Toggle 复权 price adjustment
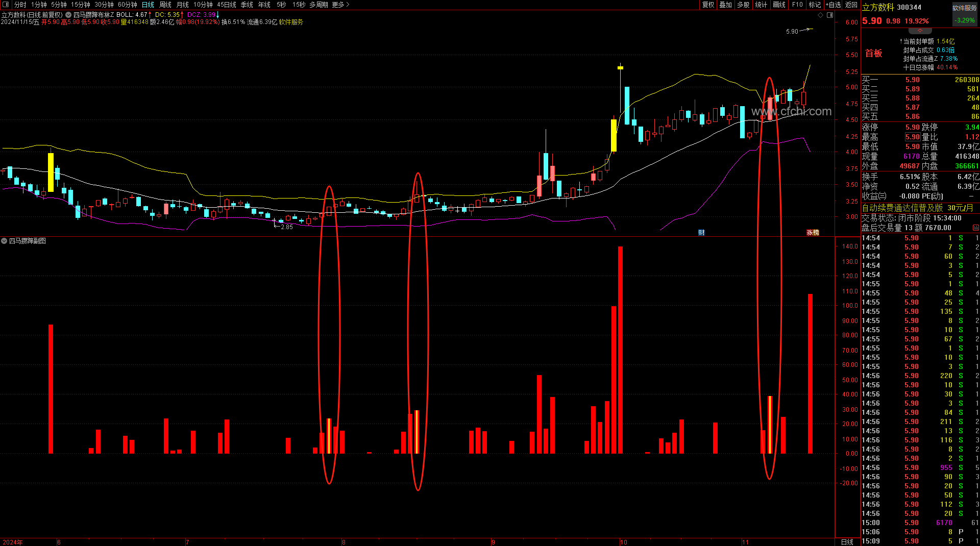Viewport: 980px width, 546px height. tap(708, 5)
